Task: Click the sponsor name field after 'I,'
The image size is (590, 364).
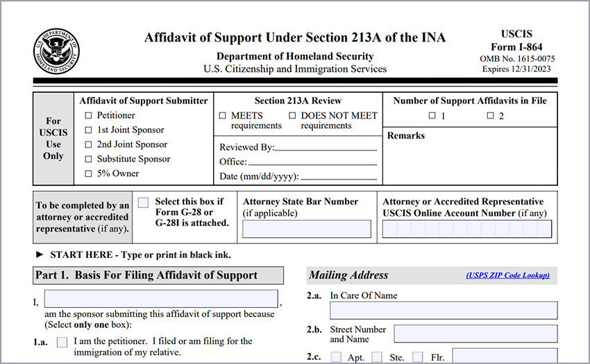Action: tap(162, 299)
